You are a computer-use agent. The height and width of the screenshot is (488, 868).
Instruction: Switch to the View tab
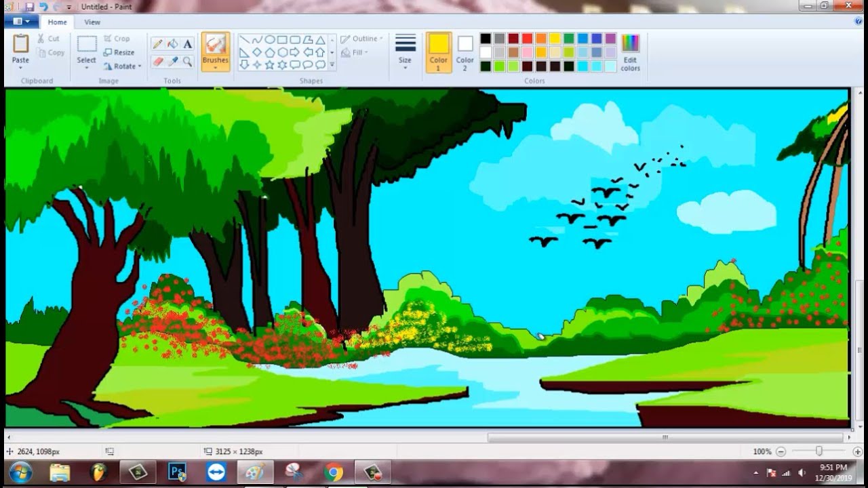pyautogui.click(x=92, y=22)
